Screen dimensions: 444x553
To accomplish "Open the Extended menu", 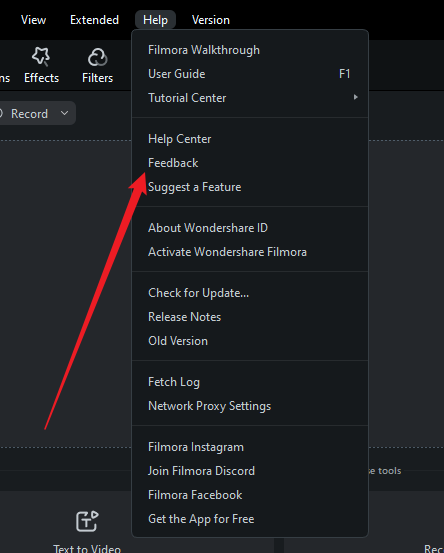I will coord(95,20).
